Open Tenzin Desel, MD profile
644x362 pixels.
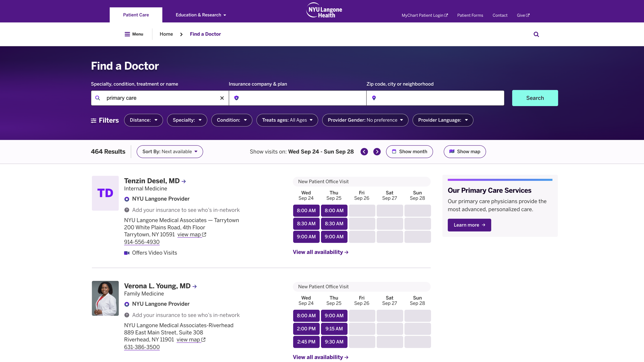click(x=155, y=181)
